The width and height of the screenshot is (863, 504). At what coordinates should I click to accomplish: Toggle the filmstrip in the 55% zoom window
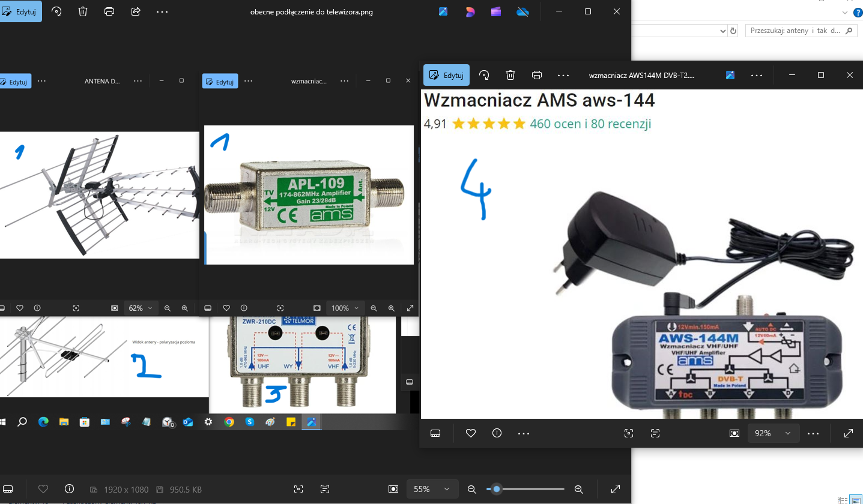(x=8, y=489)
